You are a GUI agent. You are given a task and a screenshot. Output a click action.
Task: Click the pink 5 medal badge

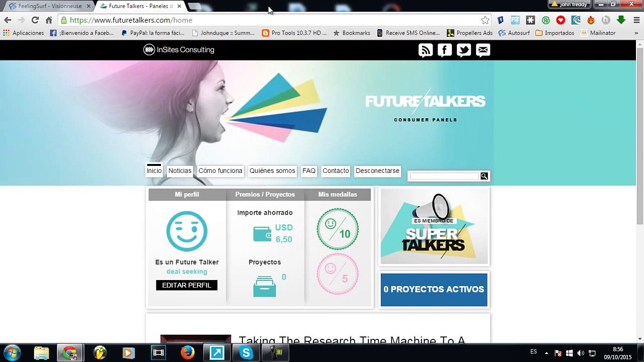tap(338, 274)
